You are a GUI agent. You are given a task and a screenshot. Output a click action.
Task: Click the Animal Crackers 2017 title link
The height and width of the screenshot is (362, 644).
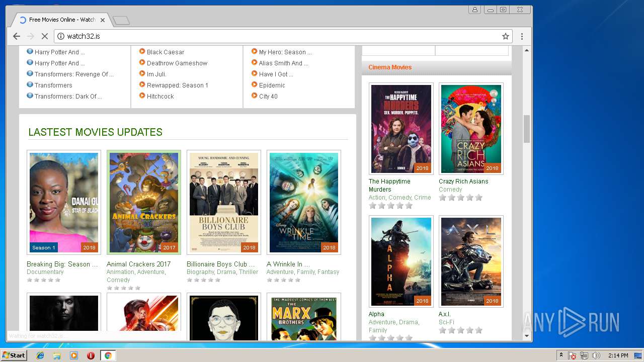[138, 264]
